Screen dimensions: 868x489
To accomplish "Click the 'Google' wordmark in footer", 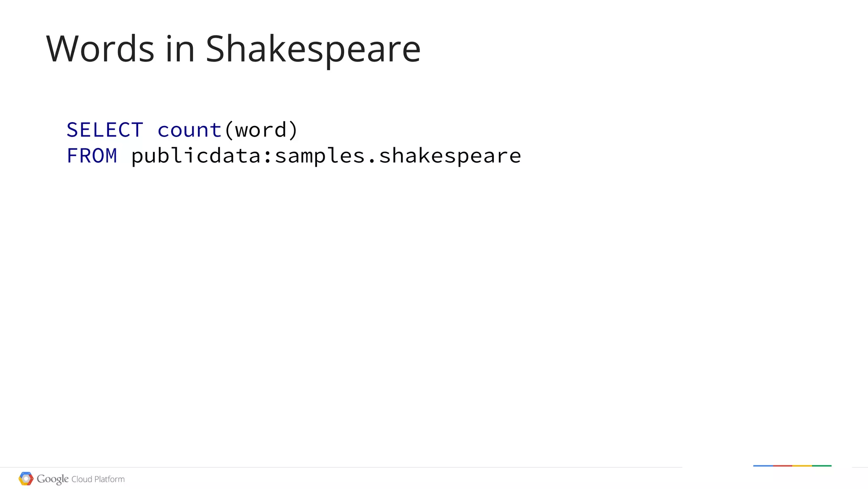I will tap(53, 479).
